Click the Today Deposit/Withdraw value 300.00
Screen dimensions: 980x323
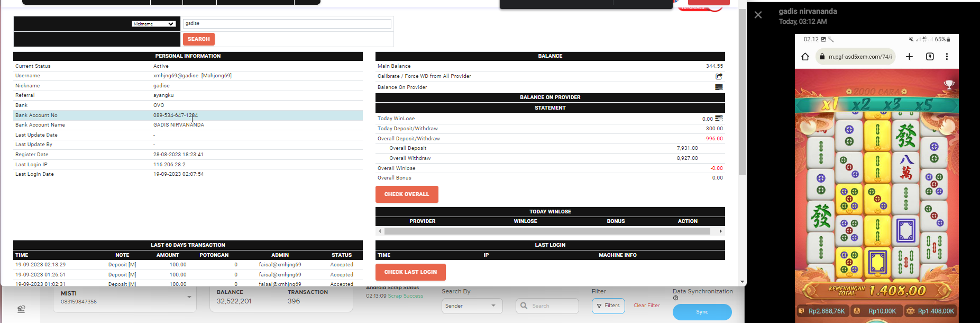(714, 129)
